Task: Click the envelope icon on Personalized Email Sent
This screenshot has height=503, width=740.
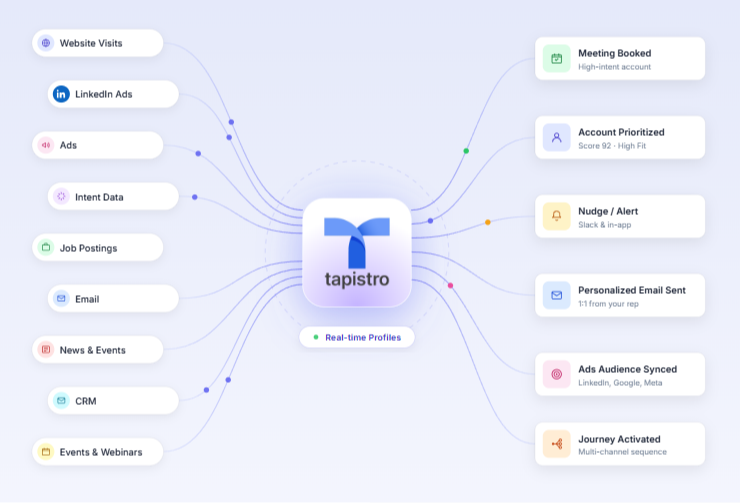Action: point(556,295)
